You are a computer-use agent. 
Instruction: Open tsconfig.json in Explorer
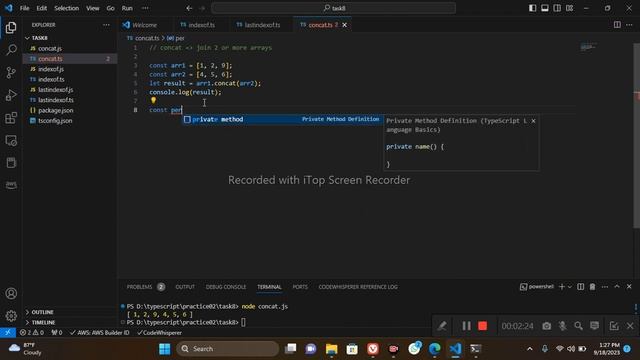pyautogui.click(x=55, y=121)
